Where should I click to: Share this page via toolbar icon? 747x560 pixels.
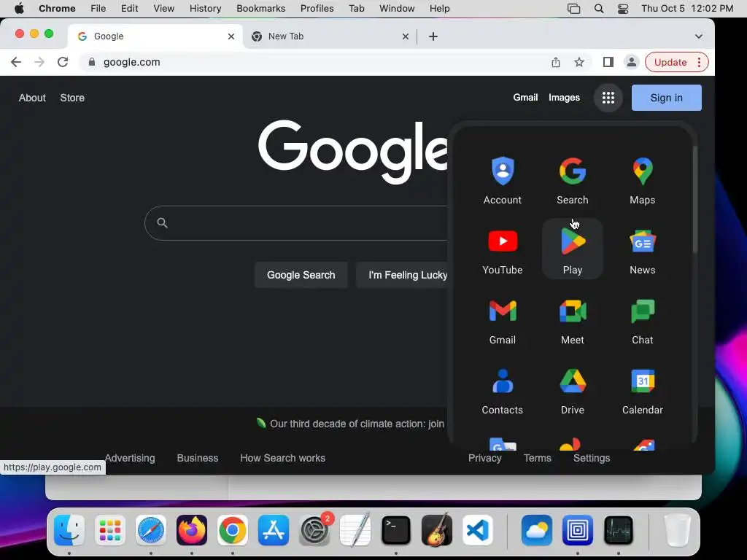point(555,62)
